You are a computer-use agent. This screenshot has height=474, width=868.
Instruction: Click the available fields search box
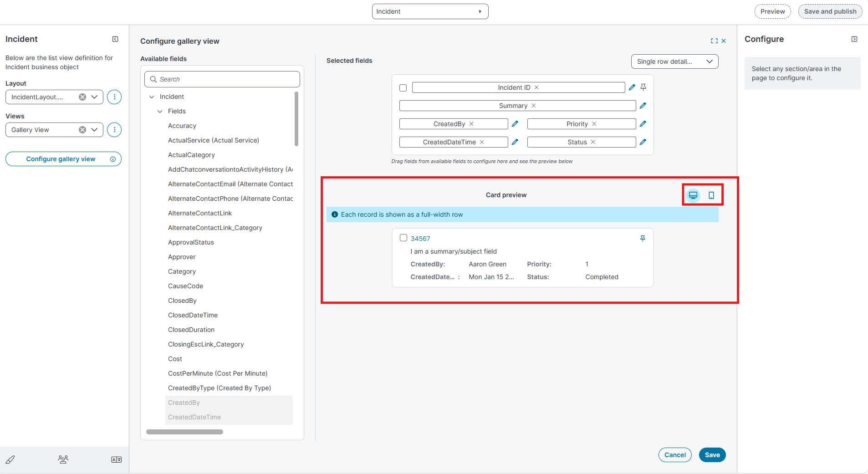pyautogui.click(x=222, y=79)
